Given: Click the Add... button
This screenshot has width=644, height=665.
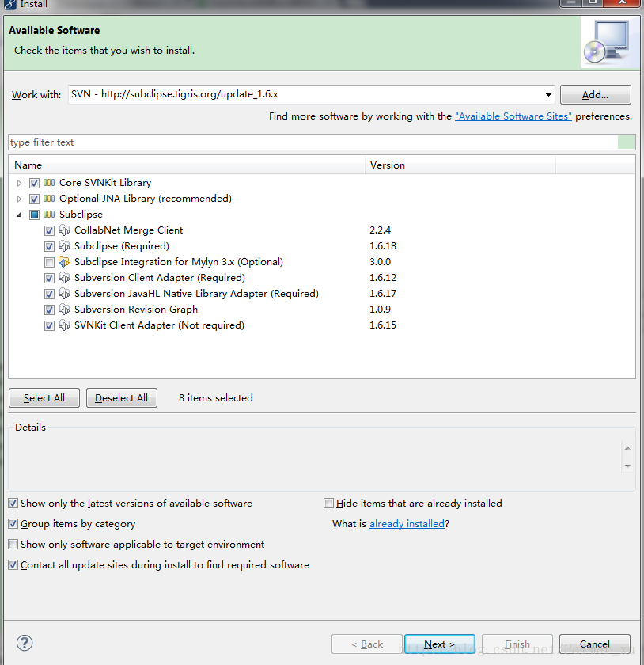Looking at the screenshot, I should pos(595,94).
